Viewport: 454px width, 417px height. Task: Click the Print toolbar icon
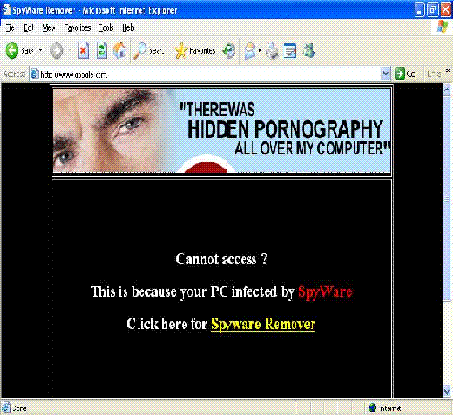point(273,51)
